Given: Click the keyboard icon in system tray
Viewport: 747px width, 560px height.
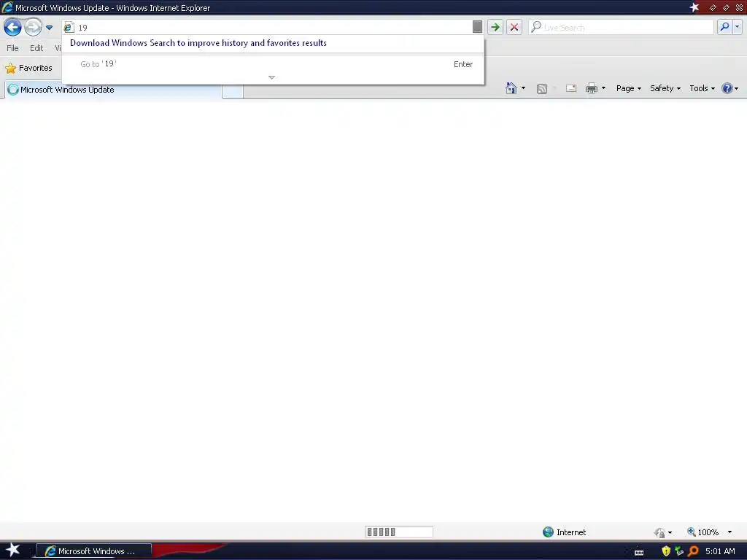Looking at the screenshot, I should [x=639, y=552].
